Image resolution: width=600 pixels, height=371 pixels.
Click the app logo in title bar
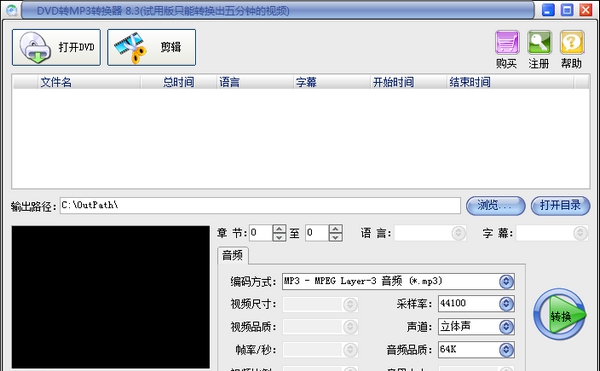click(11, 11)
